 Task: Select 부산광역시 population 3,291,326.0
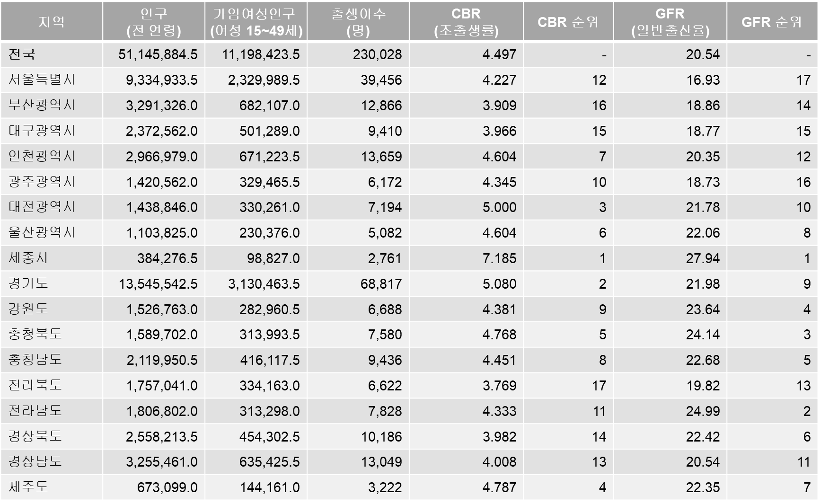pos(161,105)
